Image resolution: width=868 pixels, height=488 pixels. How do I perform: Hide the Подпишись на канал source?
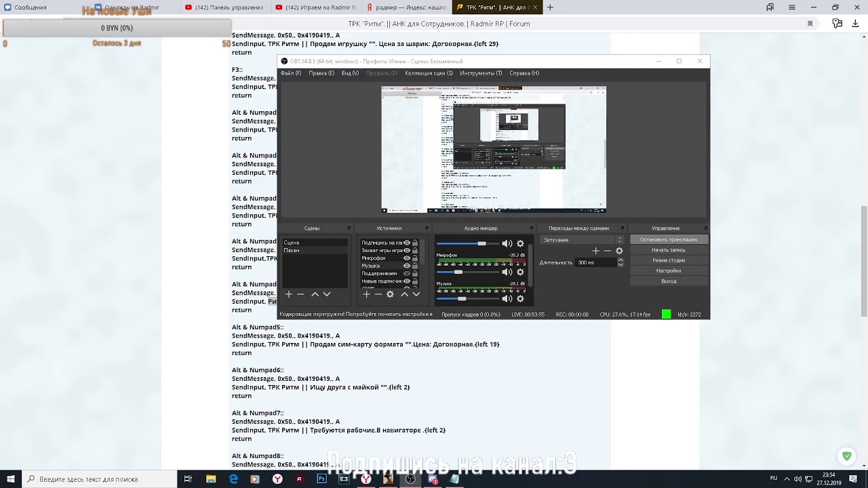407,243
